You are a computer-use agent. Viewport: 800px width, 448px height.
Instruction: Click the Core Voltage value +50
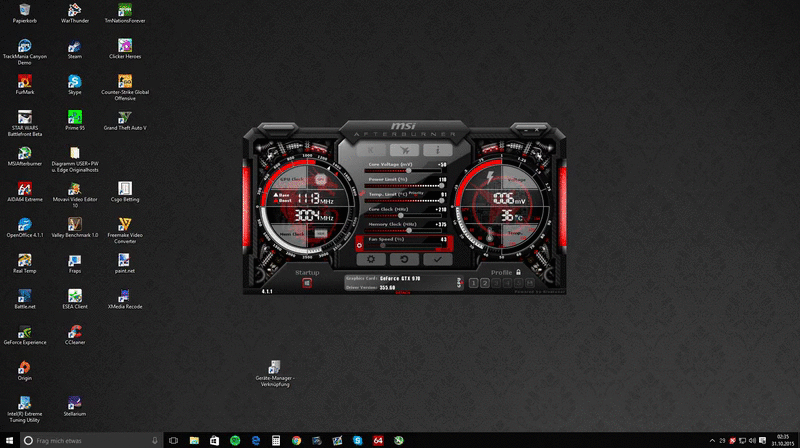coord(442,165)
